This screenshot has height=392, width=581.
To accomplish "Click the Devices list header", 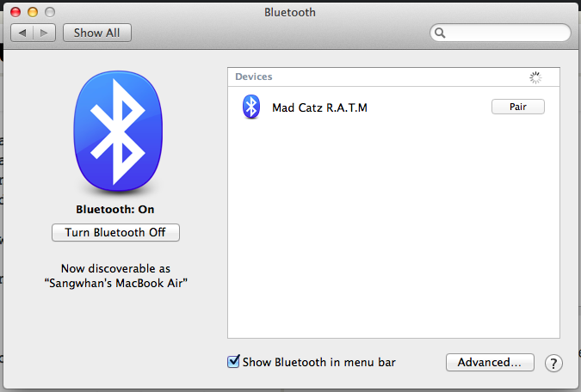I will [393, 77].
